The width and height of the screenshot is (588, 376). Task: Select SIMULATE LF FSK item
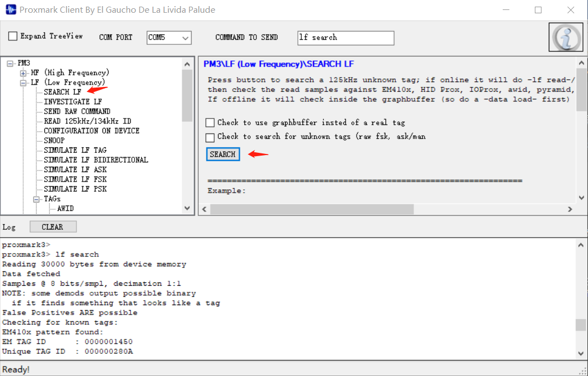75,179
